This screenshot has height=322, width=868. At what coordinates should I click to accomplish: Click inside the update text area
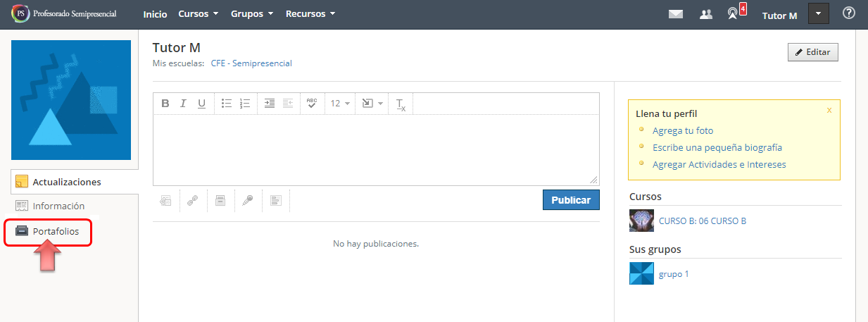[x=375, y=149]
